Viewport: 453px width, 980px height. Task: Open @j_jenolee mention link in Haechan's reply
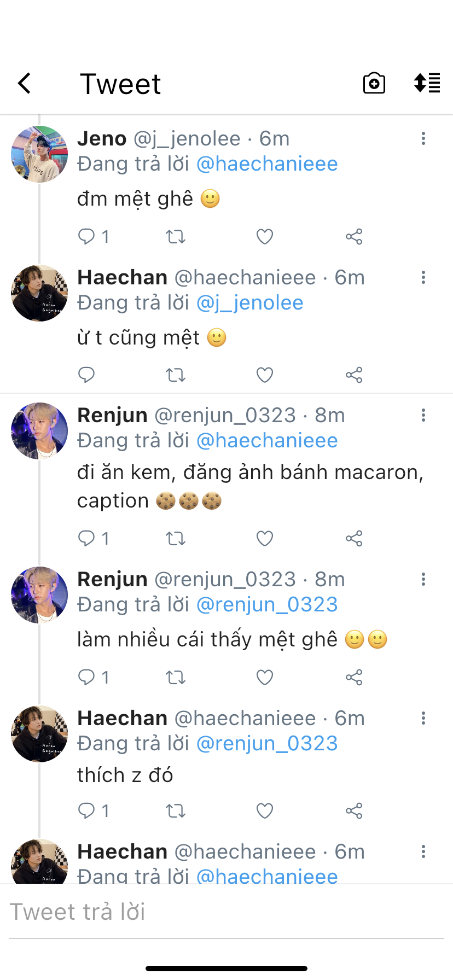tap(249, 303)
